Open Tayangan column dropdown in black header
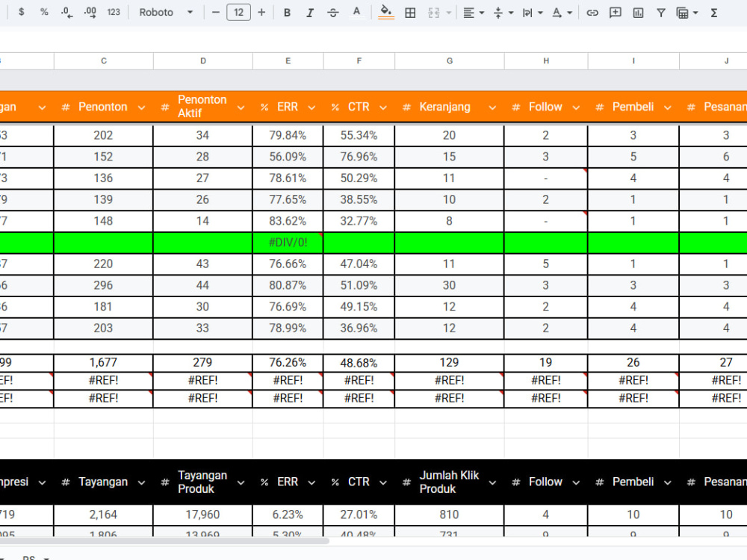Viewport: 747px width, 560px height. pyautogui.click(x=141, y=483)
